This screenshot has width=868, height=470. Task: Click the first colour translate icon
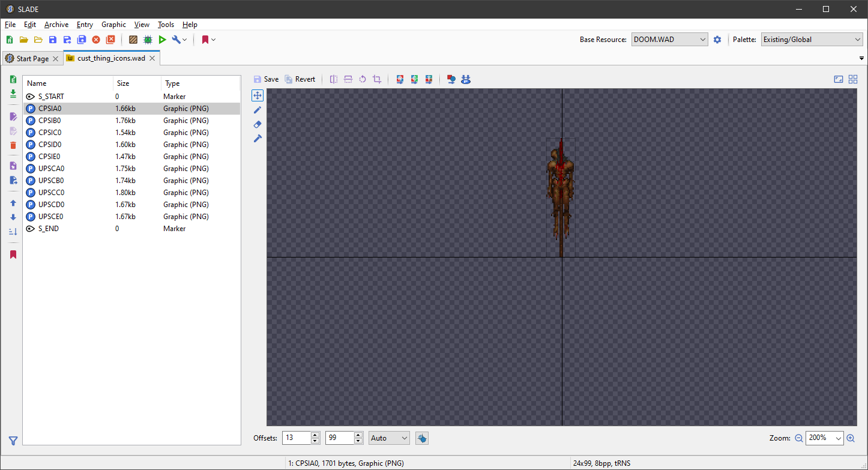400,79
